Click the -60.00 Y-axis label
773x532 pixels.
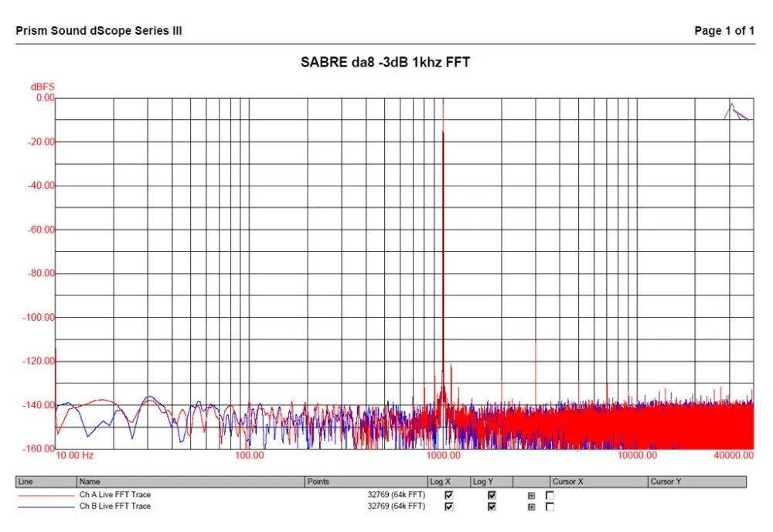point(41,230)
